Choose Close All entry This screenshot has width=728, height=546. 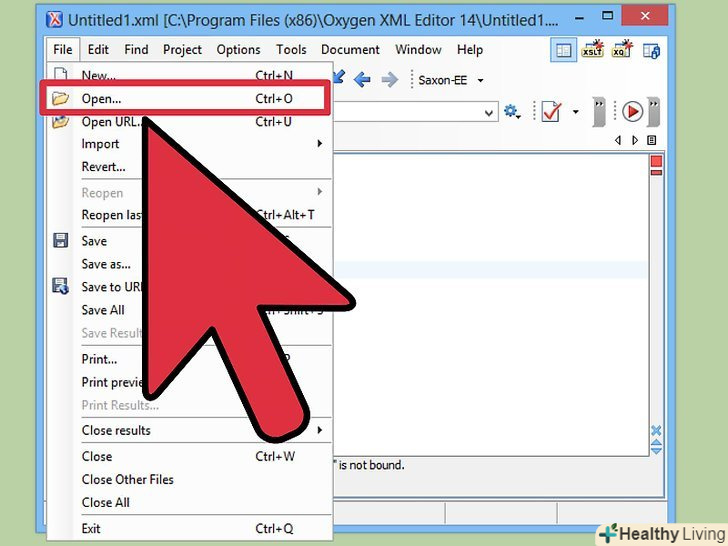(x=189, y=502)
